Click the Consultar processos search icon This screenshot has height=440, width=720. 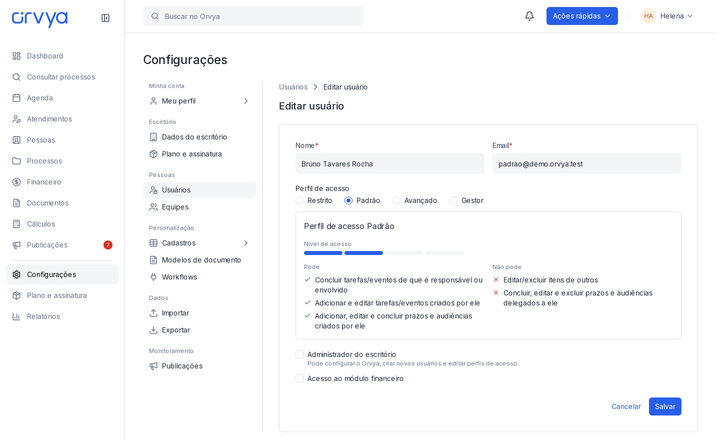[17, 77]
